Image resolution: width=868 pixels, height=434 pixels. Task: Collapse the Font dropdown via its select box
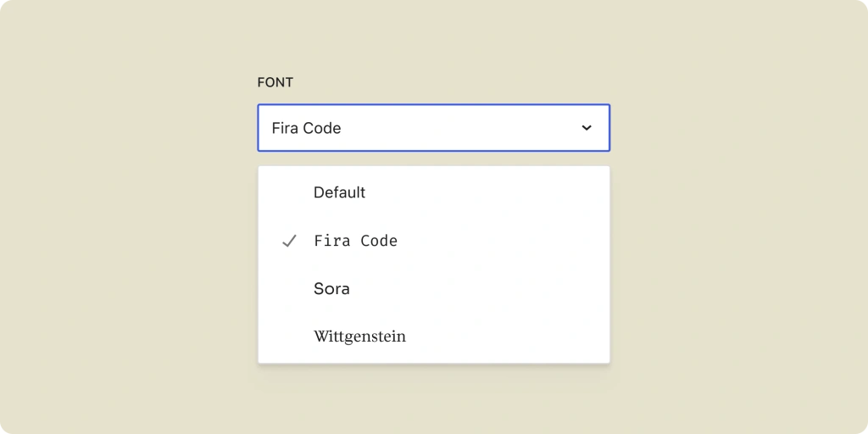[x=433, y=128]
